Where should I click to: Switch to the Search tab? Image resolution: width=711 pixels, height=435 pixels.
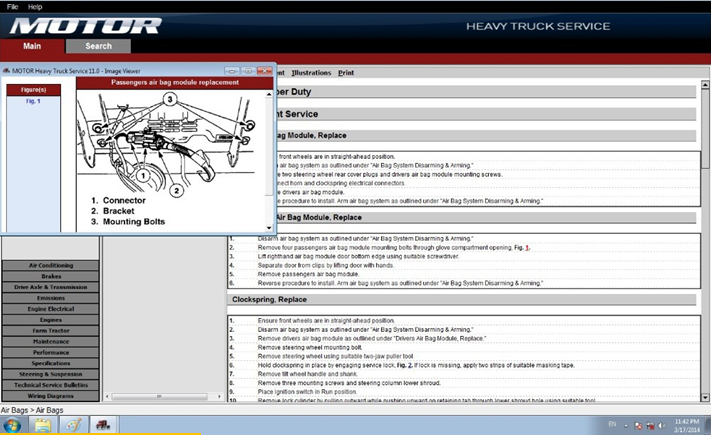[98, 46]
